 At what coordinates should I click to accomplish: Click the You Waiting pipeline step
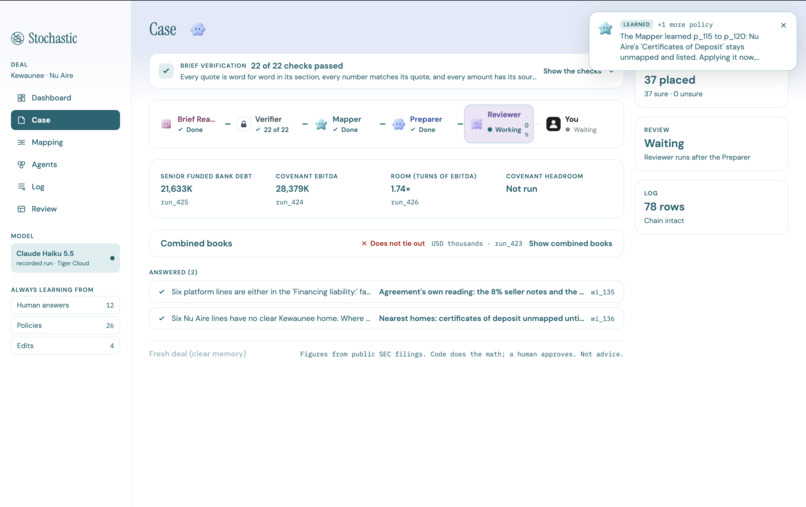coord(571,124)
